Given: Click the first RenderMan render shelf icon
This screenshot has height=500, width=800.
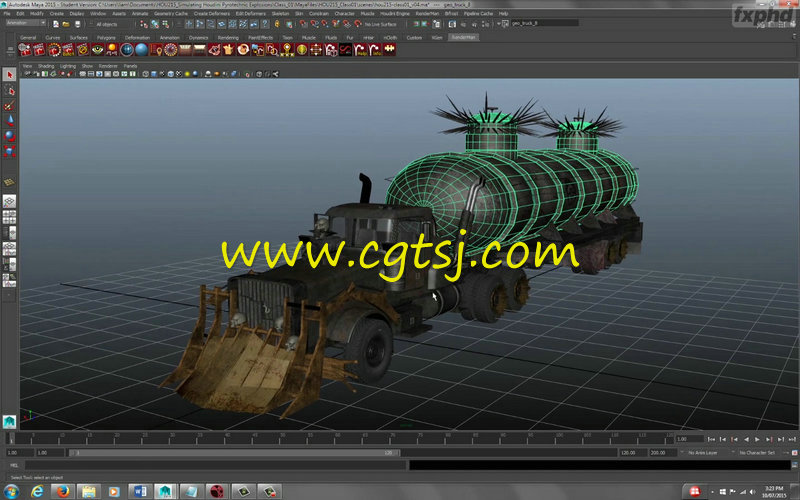Looking at the screenshot, I should tap(24, 49).
